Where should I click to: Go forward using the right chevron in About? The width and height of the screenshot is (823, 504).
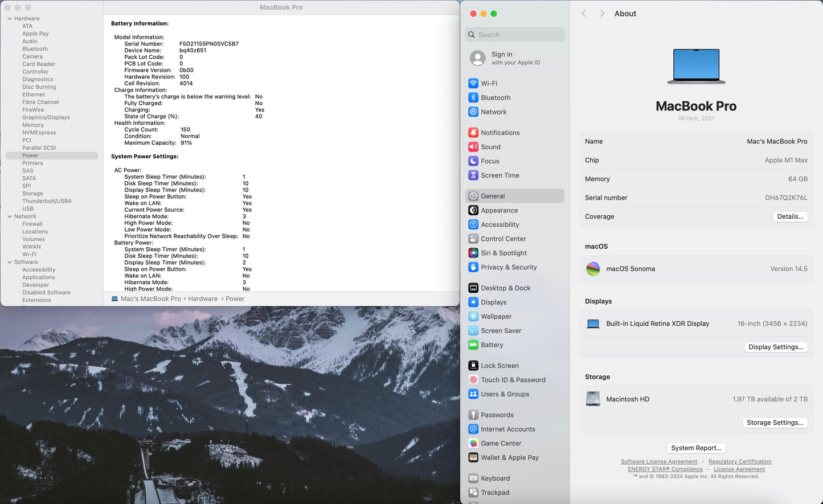[x=602, y=14]
